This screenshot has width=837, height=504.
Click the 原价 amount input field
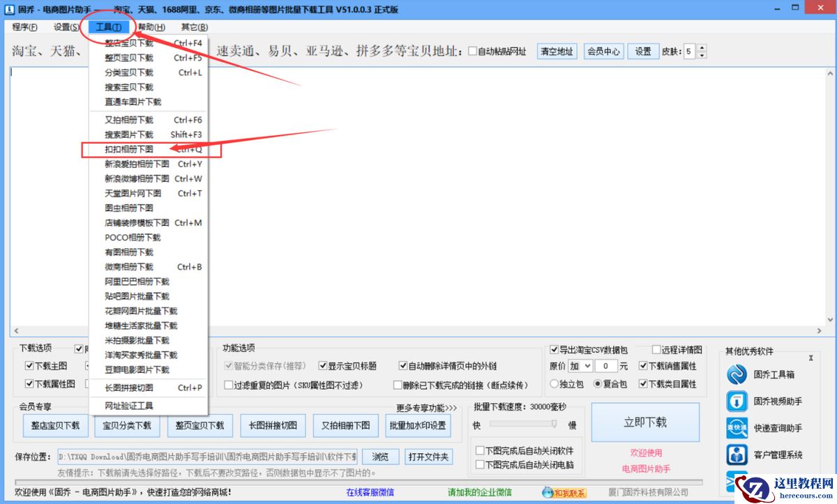point(607,366)
